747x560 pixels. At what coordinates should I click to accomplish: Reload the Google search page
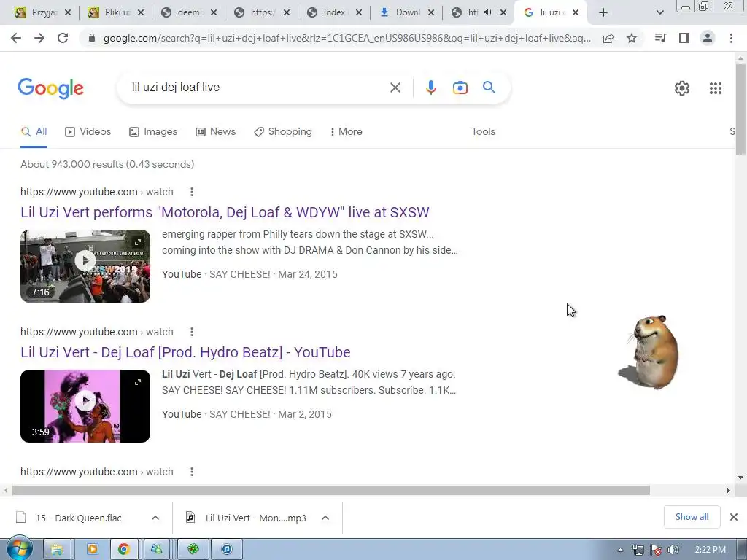(x=63, y=38)
